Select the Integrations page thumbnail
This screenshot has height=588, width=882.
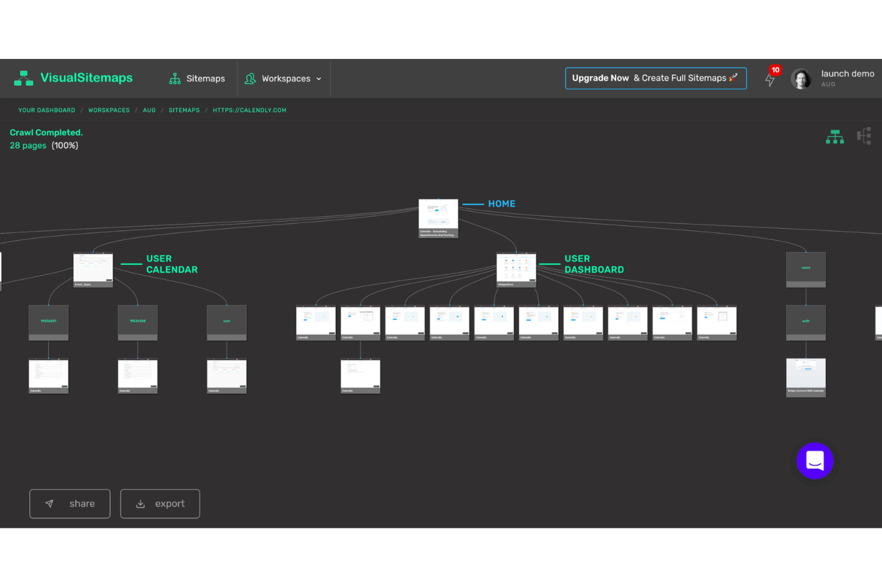coord(516,270)
